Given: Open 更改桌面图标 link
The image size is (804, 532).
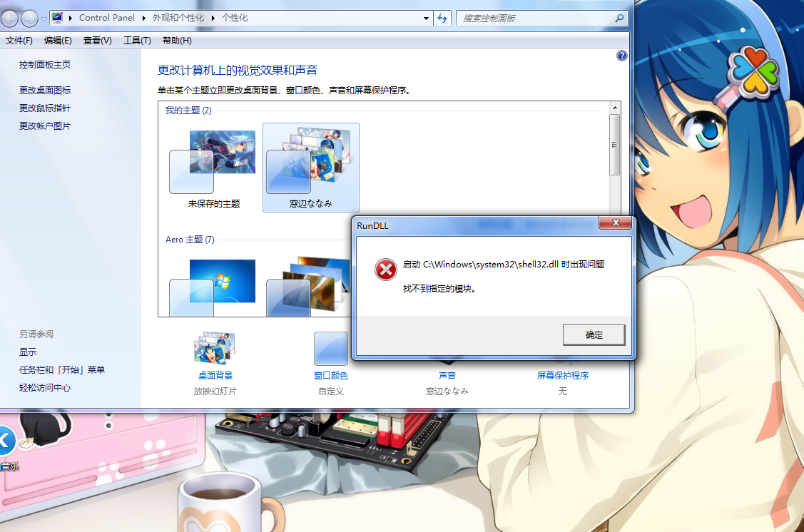Looking at the screenshot, I should coord(45,90).
